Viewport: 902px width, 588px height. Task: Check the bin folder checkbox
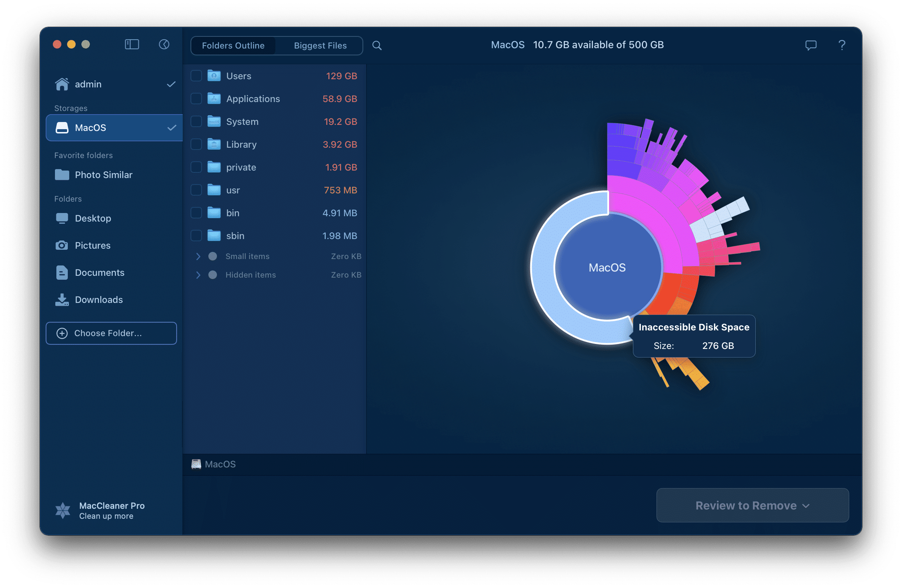tap(196, 213)
